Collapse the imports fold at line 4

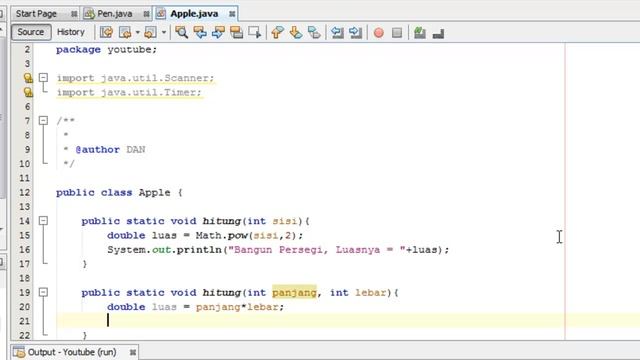(x=43, y=78)
